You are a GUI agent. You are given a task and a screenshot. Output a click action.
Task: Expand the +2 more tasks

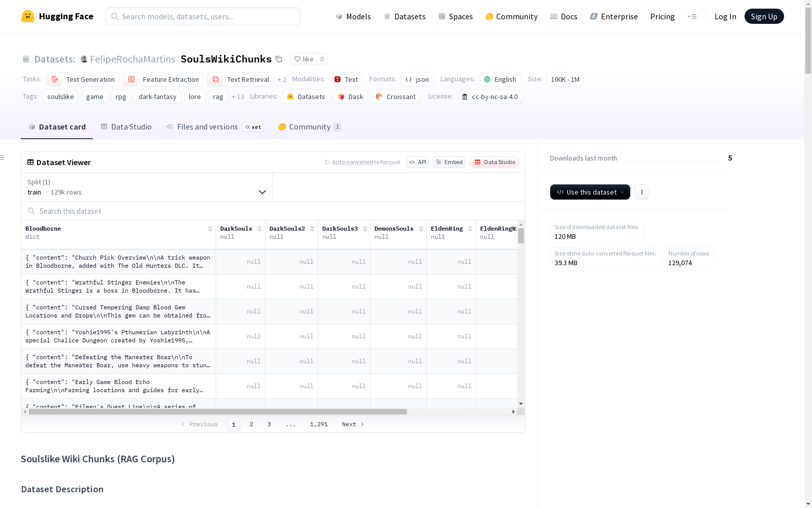(x=282, y=79)
